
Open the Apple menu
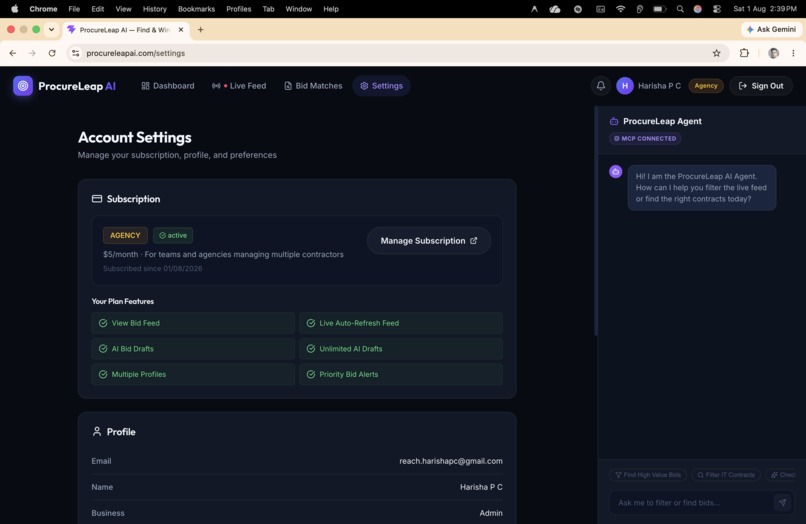(14, 9)
